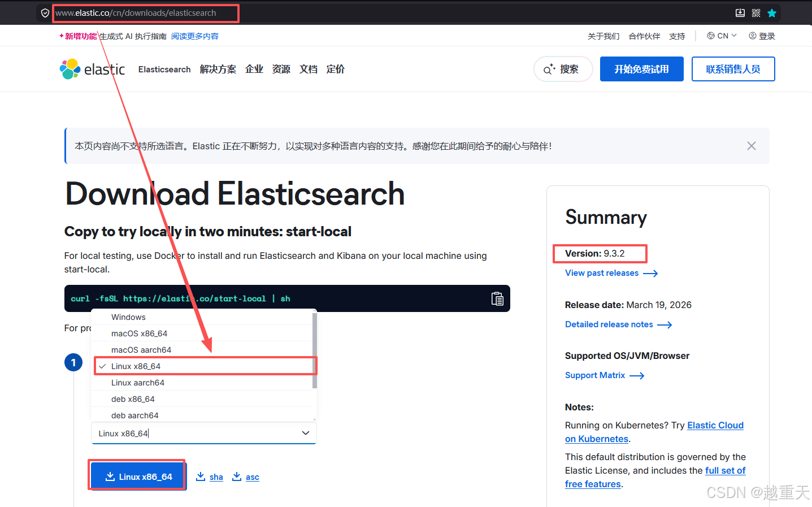The width and height of the screenshot is (812, 507).
Task: Click the arrow beside Support Matrix
Action: tap(637, 376)
